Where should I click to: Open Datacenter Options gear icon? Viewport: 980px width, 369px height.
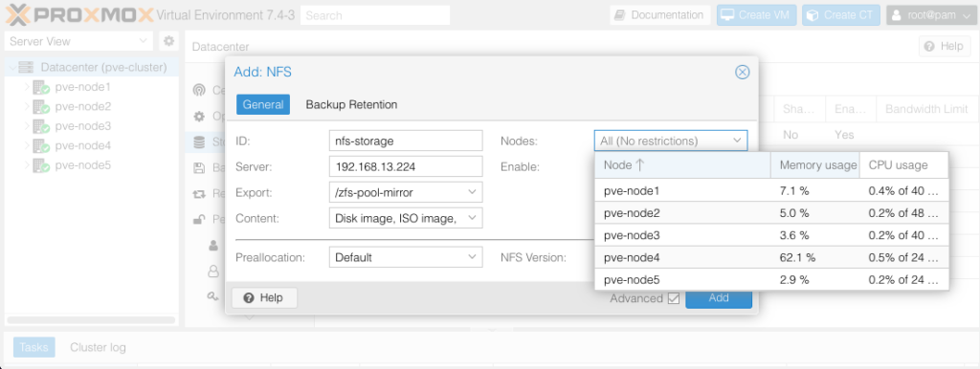pyautogui.click(x=199, y=116)
